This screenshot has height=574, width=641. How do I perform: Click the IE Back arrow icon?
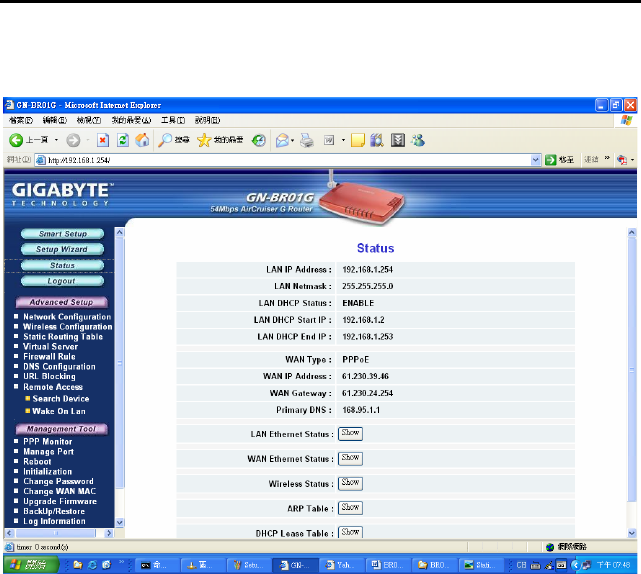(16, 140)
